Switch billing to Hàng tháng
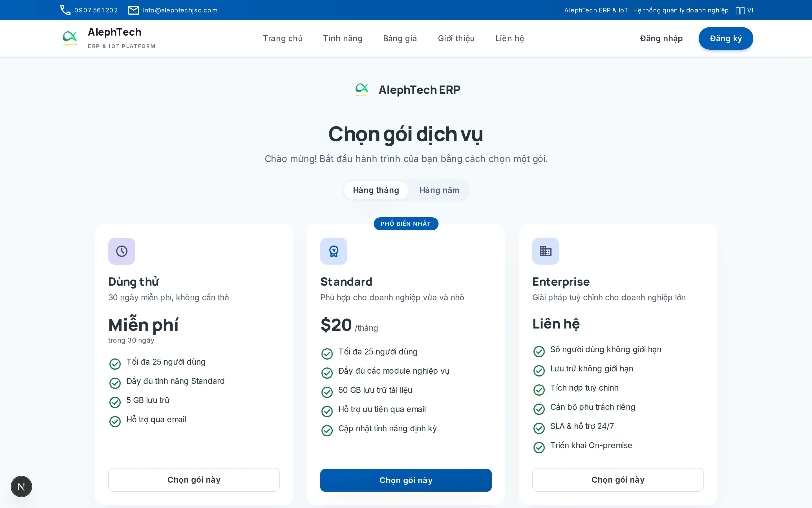Screen dimensions: 812x508 [376, 190]
